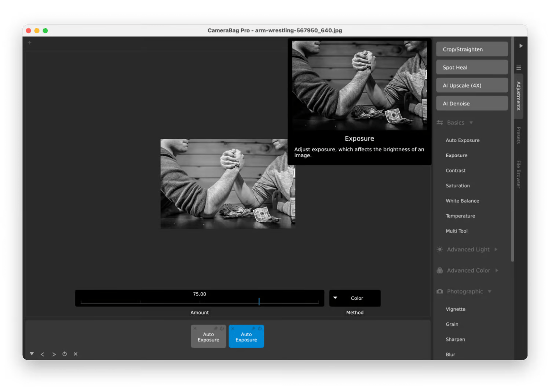Screen dimensions: 548x392
Task: Open the File Browser tab
Action: pyautogui.click(x=519, y=174)
